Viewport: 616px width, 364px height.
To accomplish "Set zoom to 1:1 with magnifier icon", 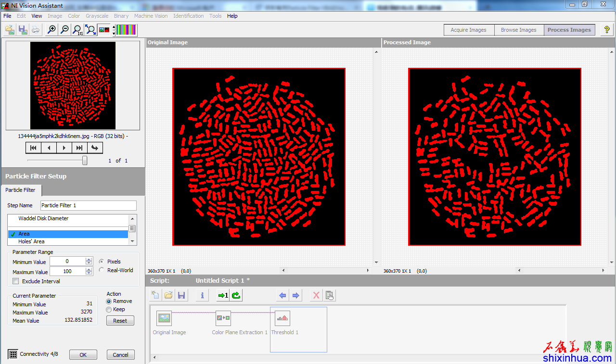I will [x=77, y=30].
